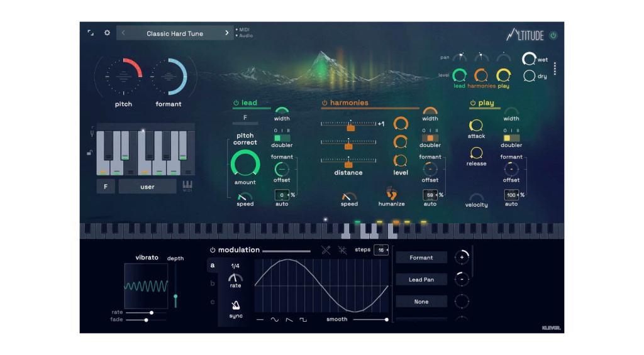Enable MIDI keyboard input icon
The image size is (644, 355).
(187, 185)
